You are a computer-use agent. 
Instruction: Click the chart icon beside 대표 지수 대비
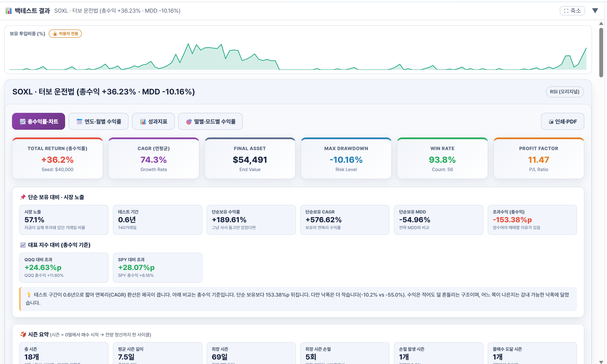pos(23,245)
